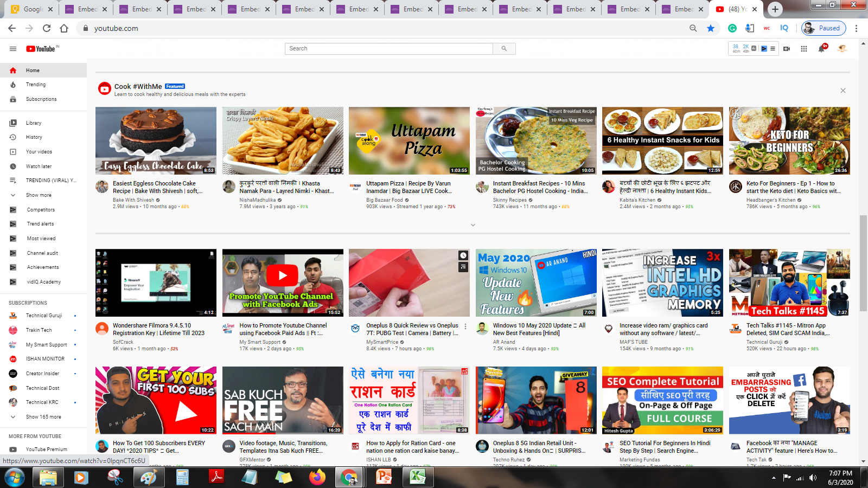Open Cook #WithMe section title
This screenshot has width=868, height=488.
pyautogui.click(x=138, y=86)
